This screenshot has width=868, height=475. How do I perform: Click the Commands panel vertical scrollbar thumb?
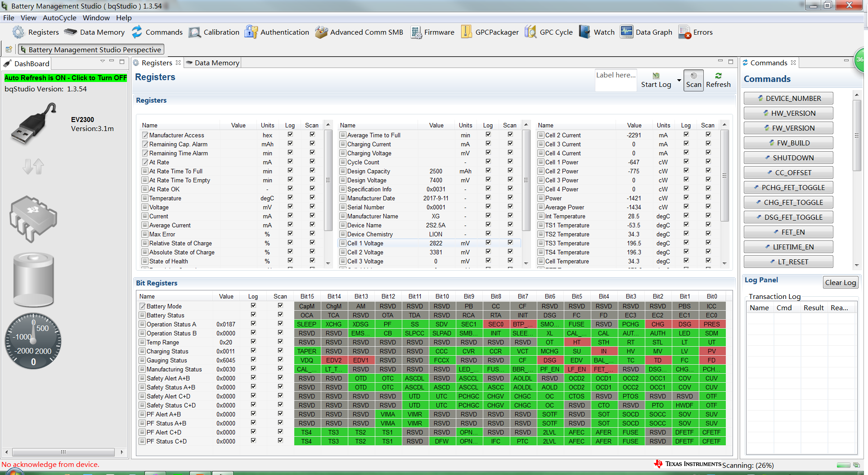857,135
